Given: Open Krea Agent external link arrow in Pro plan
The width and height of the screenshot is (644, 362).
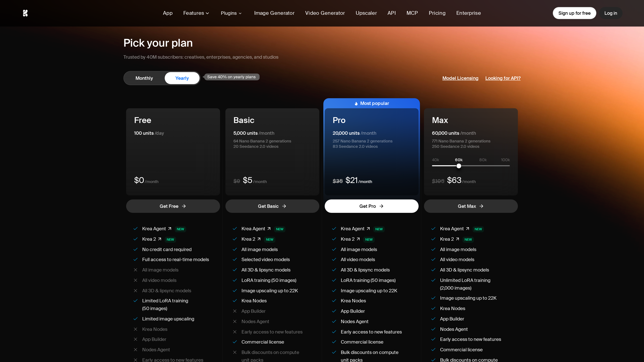Looking at the screenshot, I should [x=368, y=229].
